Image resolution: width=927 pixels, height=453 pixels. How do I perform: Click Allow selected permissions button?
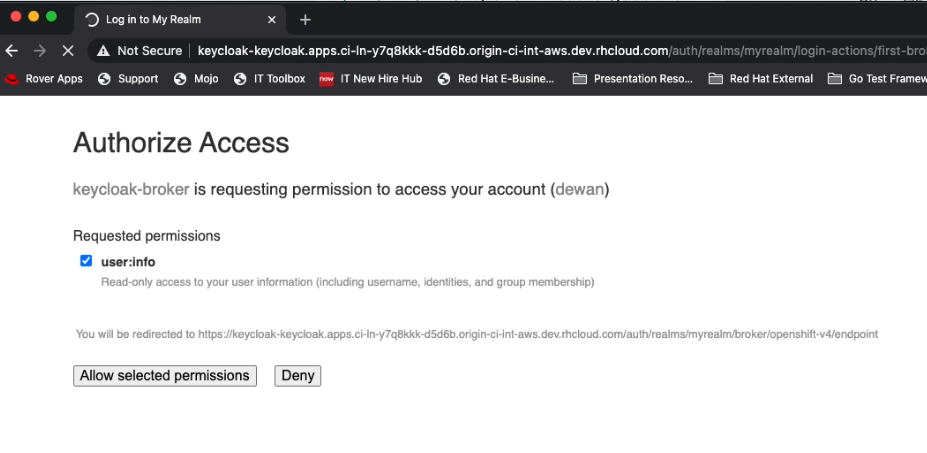165,376
